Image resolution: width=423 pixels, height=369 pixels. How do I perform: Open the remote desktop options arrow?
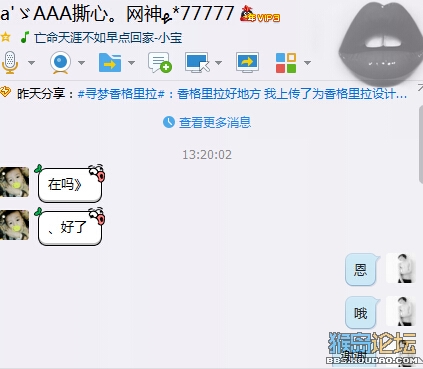218,62
